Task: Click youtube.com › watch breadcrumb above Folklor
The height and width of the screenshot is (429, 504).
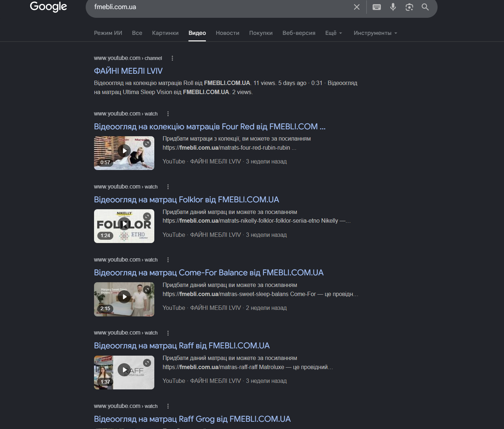Action: [126, 187]
